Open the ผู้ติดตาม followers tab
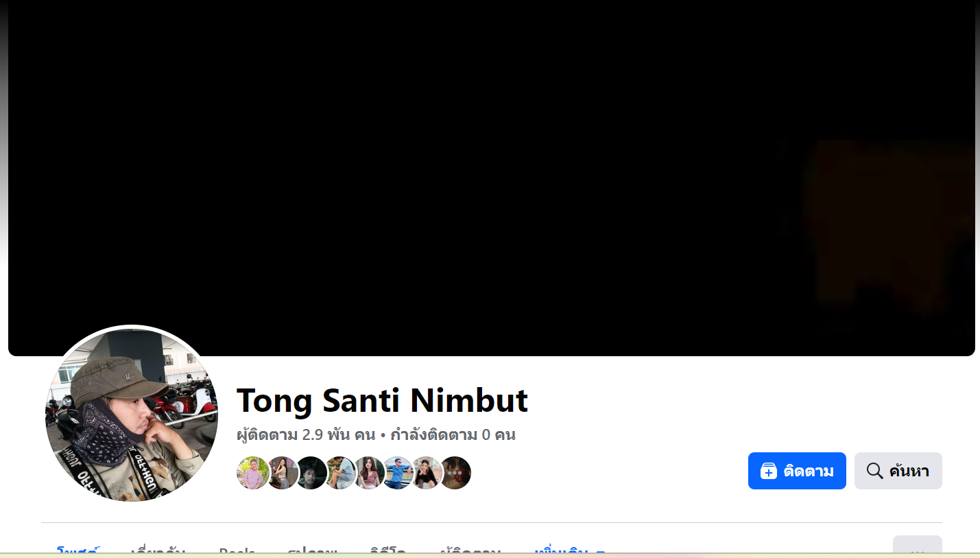This screenshot has height=558, width=980. (x=470, y=551)
